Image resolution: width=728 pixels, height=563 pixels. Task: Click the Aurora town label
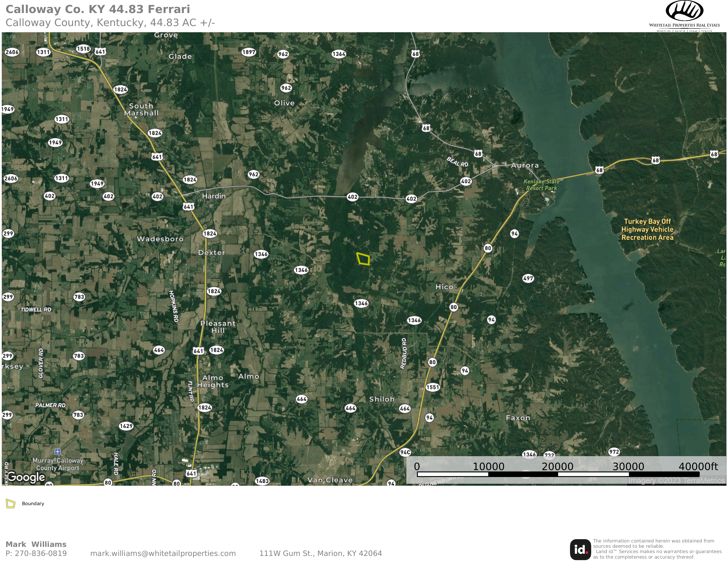coord(525,165)
